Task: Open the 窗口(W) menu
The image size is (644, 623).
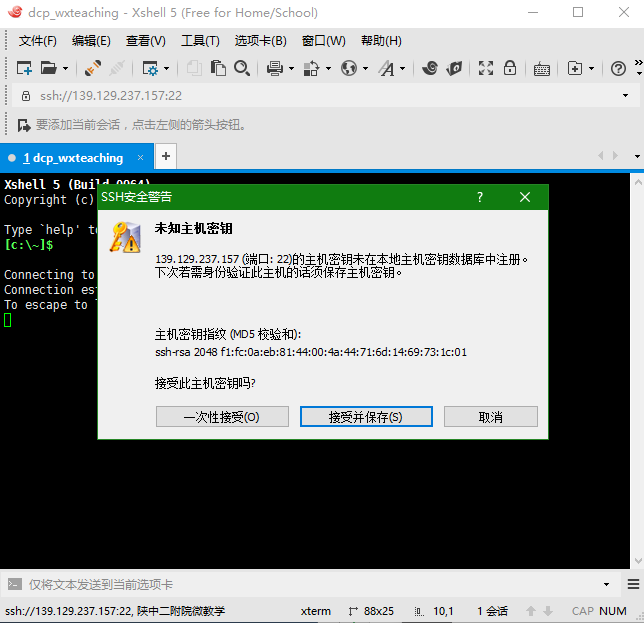Action: click(x=323, y=41)
